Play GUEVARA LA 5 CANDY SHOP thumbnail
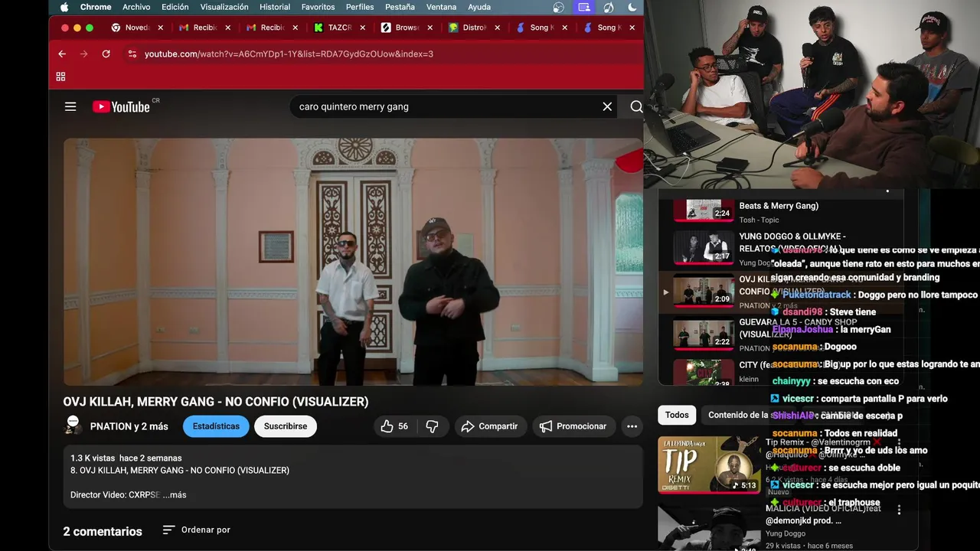Image resolution: width=980 pixels, height=551 pixels. 703,333
